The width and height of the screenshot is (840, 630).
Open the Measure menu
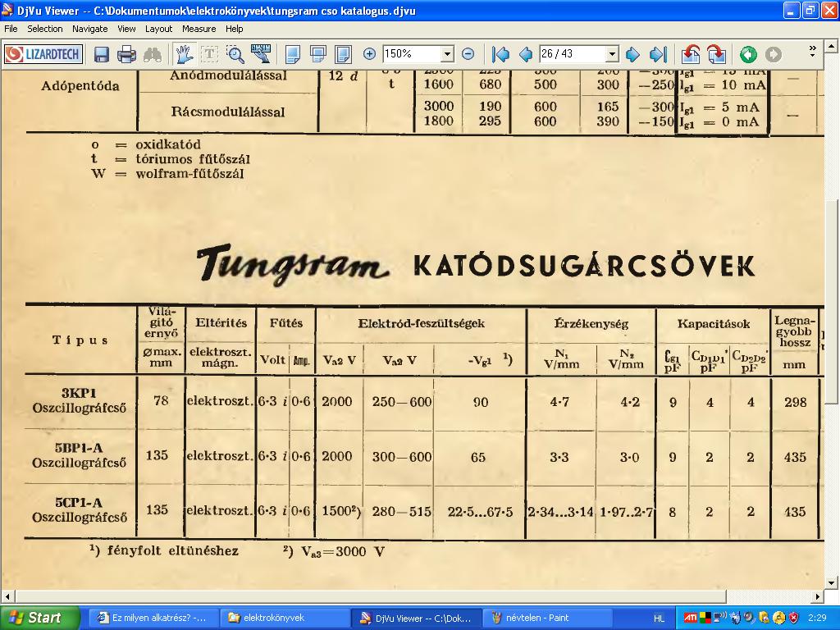199,29
